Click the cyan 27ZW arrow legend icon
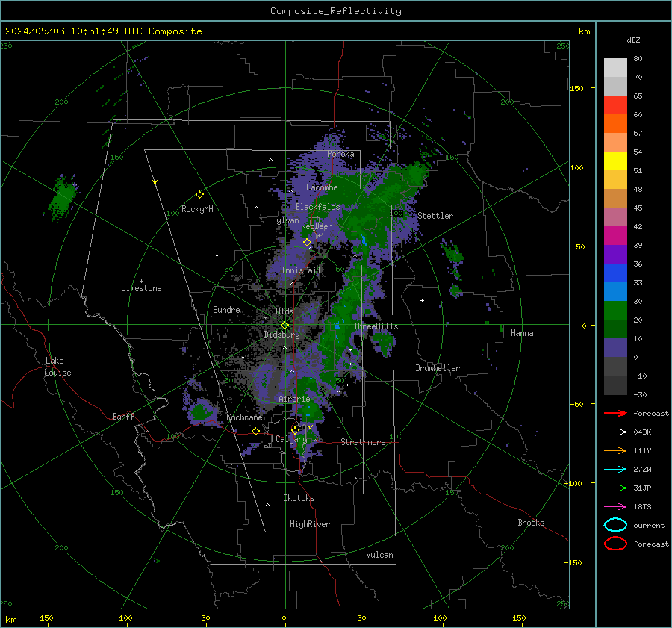 (615, 470)
